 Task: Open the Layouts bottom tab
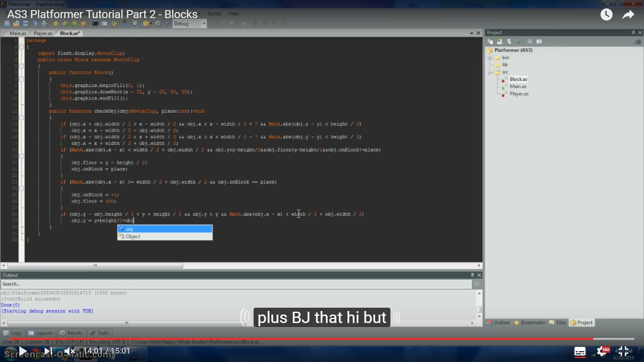[x=41, y=333]
